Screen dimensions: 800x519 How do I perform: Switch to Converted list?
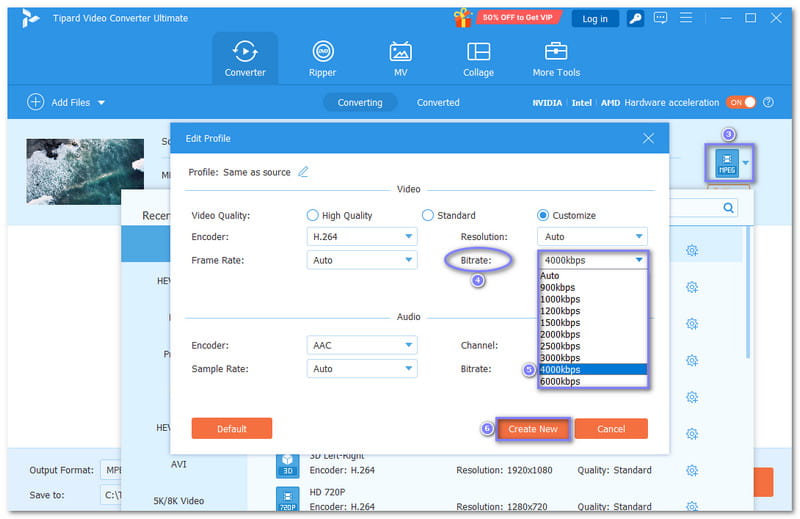pos(438,103)
